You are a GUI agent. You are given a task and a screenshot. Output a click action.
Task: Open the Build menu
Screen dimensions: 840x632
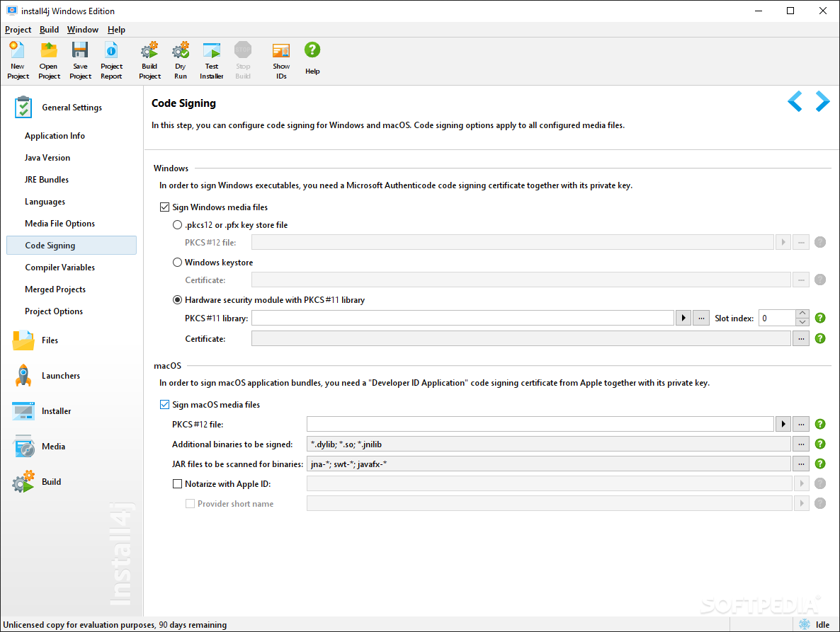point(50,30)
